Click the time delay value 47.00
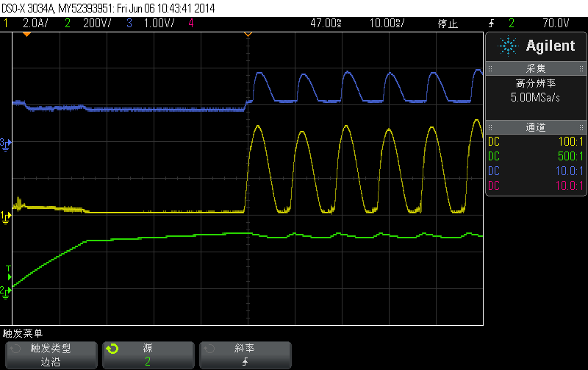The image size is (588, 370). pyautogui.click(x=326, y=24)
